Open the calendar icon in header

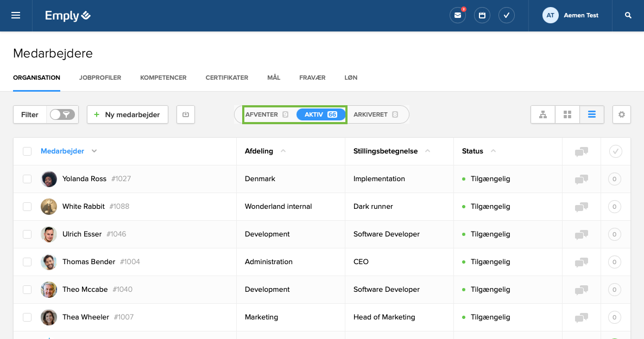click(482, 15)
